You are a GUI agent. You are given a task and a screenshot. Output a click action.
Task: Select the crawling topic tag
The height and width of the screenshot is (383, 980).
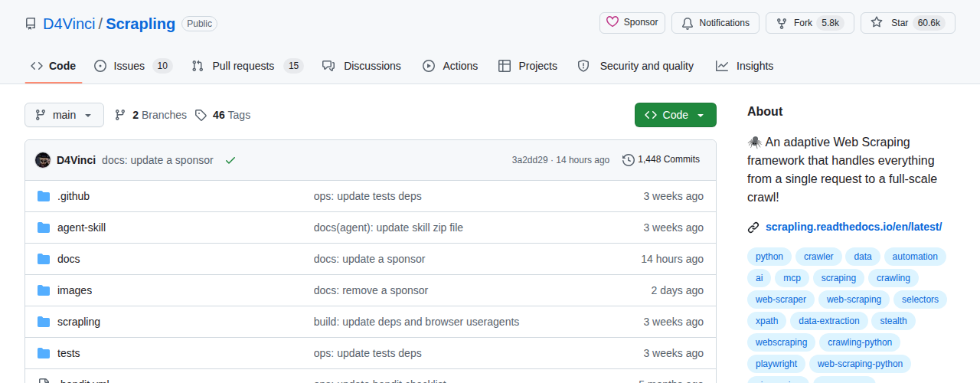(x=893, y=278)
